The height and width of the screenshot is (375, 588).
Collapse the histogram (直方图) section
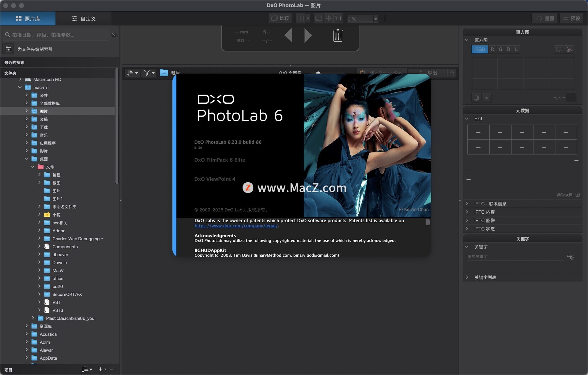click(x=466, y=40)
